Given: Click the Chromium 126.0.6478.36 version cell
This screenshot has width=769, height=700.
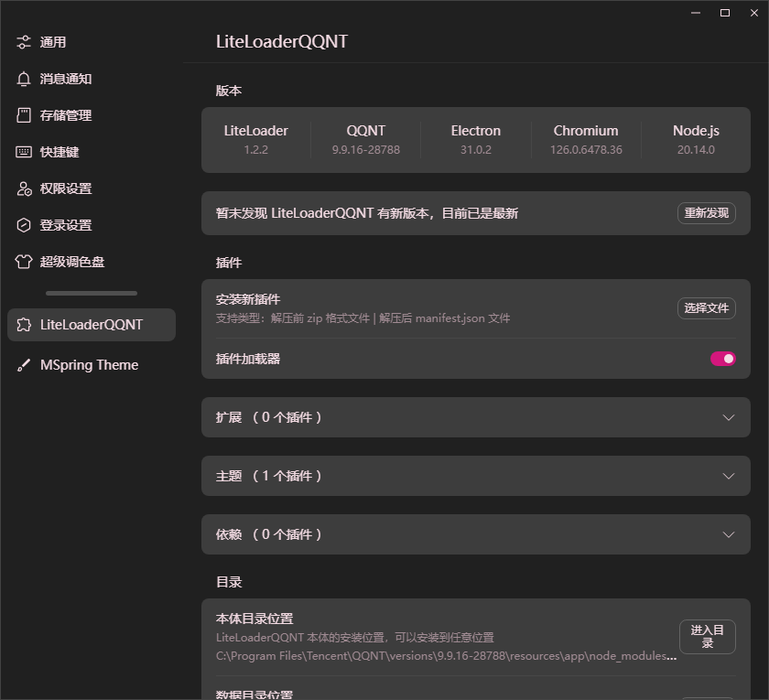Looking at the screenshot, I should [x=586, y=140].
